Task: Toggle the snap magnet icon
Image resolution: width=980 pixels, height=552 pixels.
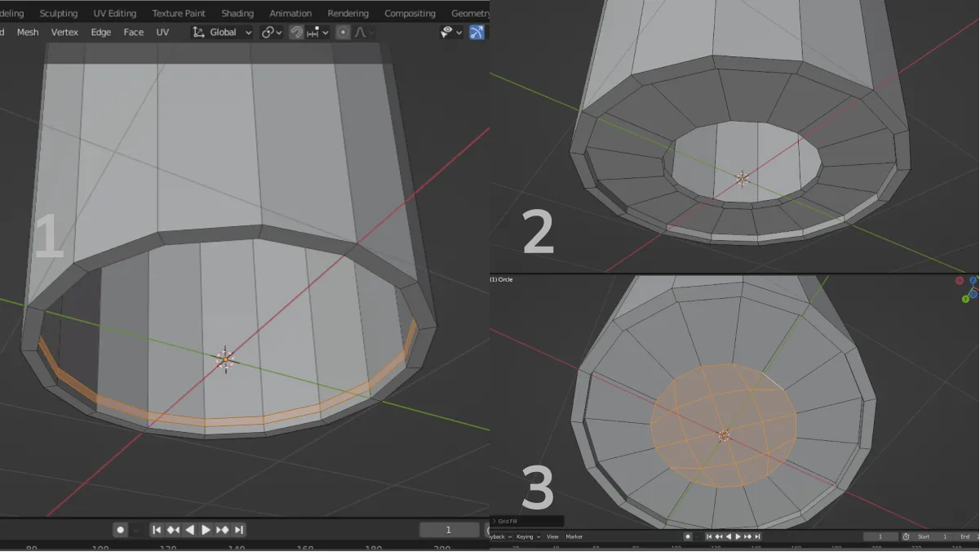Action: coord(296,32)
